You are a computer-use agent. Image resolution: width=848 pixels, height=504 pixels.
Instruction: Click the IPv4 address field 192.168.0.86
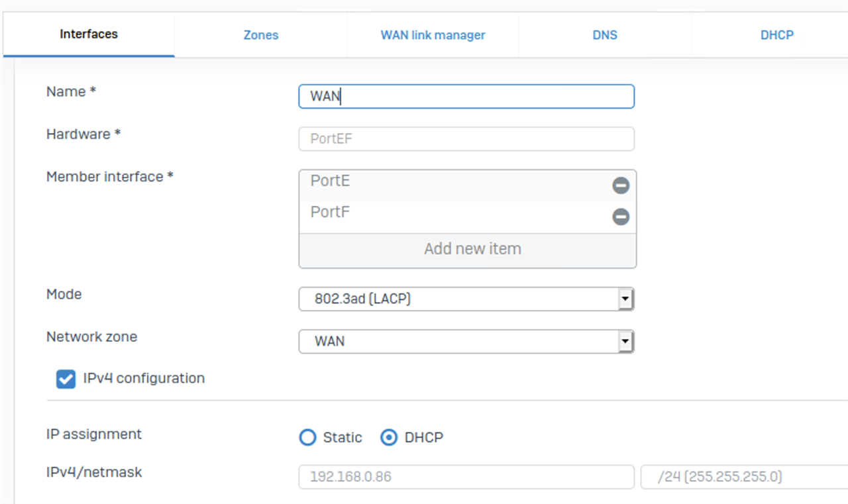click(466, 477)
